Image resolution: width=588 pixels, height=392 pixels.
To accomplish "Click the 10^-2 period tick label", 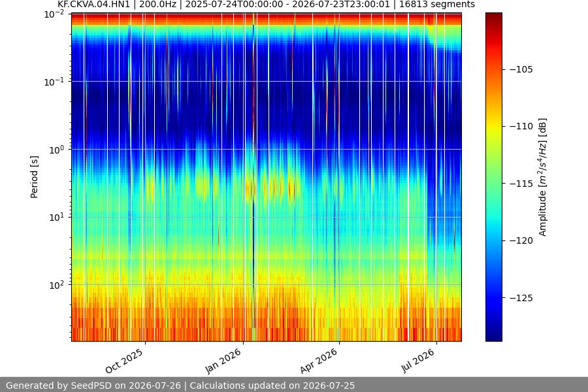I will 54,14.
